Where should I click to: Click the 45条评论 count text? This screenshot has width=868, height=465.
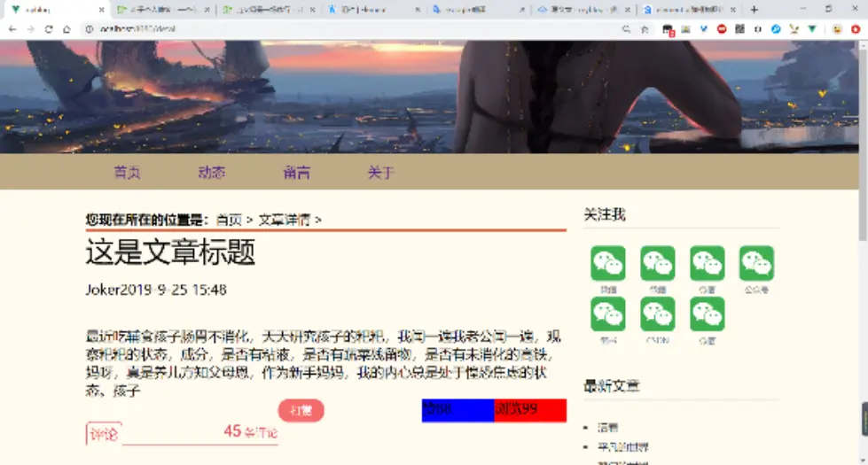tap(250, 431)
